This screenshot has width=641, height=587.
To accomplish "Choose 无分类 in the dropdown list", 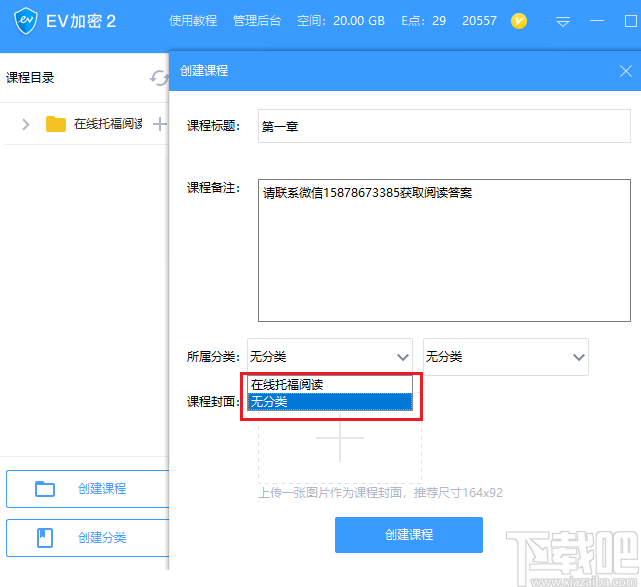I will pos(329,401).
